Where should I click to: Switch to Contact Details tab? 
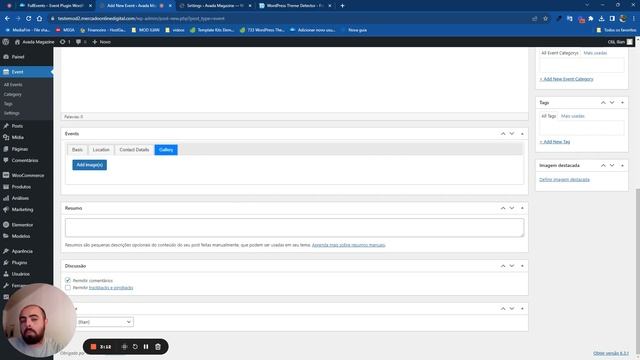pyautogui.click(x=134, y=150)
